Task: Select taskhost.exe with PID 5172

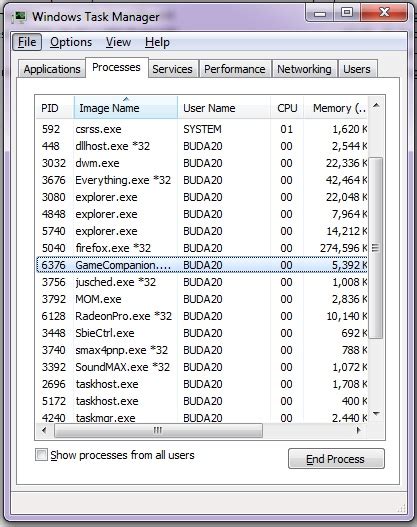Action: click(202, 401)
